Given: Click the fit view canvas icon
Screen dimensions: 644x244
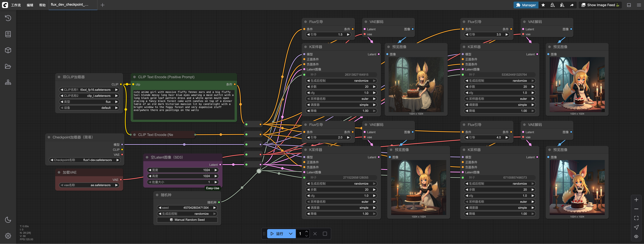Looking at the screenshot, I should tap(636, 218).
